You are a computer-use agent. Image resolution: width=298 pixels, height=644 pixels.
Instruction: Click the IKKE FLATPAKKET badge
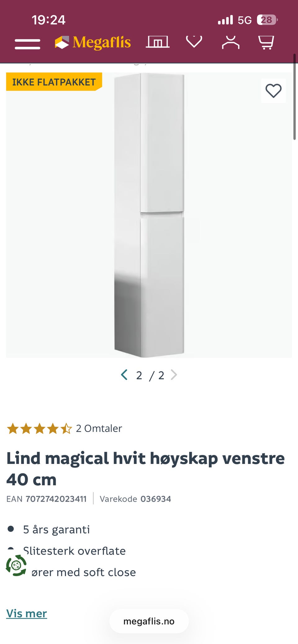pyautogui.click(x=54, y=82)
